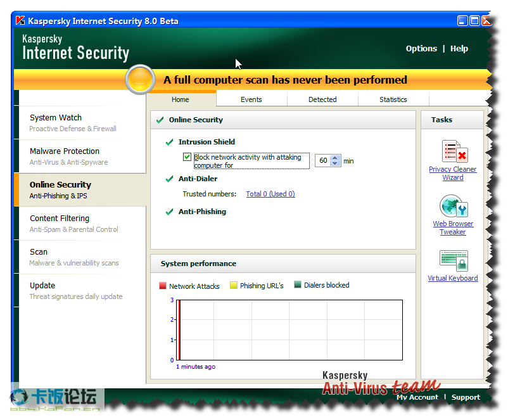Open Help in the header
The width and height of the screenshot is (508, 420).
tap(459, 49)
